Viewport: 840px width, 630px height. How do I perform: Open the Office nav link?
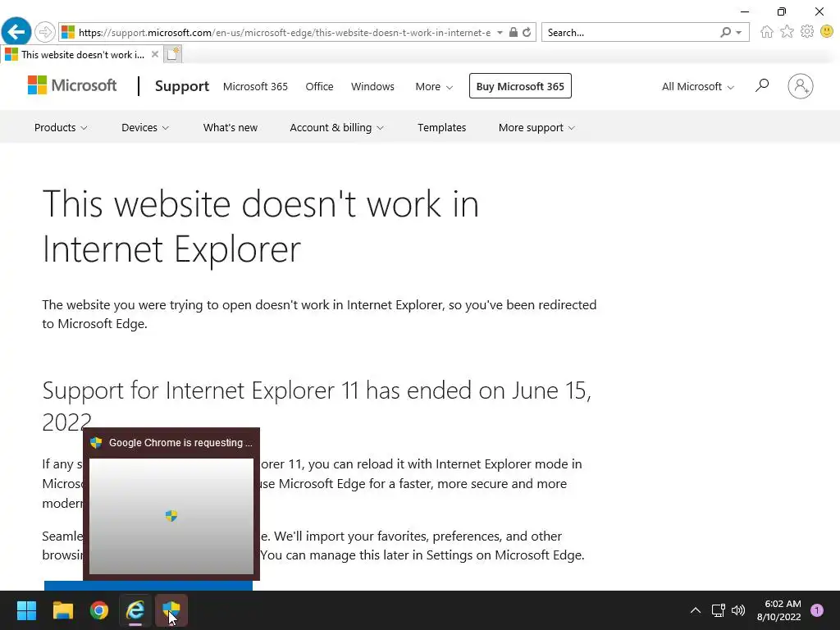pyautogui.click(x=319, y=86)
